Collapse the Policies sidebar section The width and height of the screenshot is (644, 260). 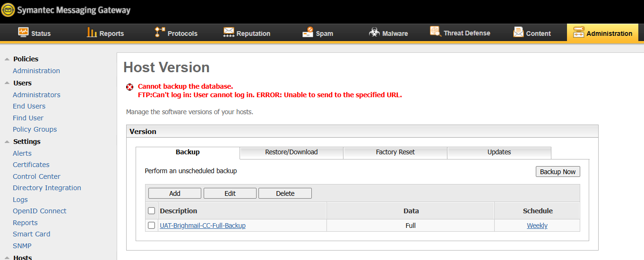(x=7, y=59)
